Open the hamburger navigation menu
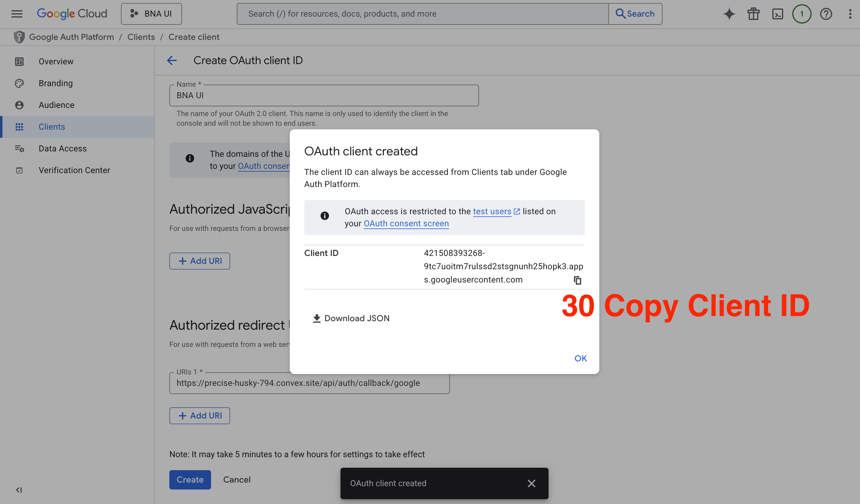This screenshot has height=504, width=860. point(17,14)
